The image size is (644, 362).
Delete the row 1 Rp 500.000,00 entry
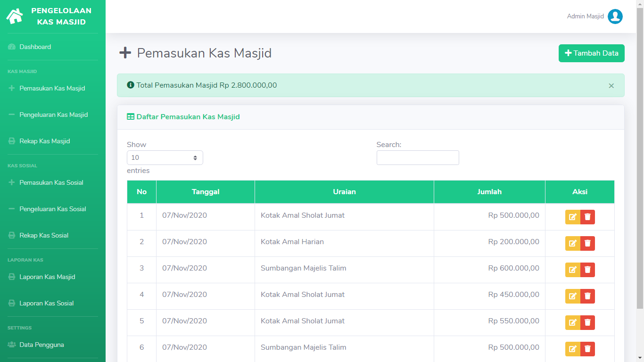pos(587,217)
